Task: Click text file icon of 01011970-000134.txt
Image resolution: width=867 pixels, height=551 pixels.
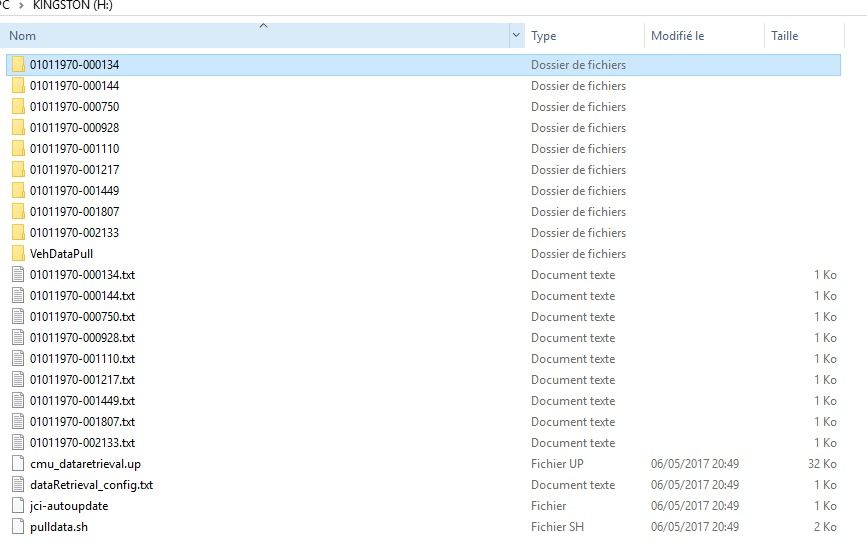Action: (18, 275)
